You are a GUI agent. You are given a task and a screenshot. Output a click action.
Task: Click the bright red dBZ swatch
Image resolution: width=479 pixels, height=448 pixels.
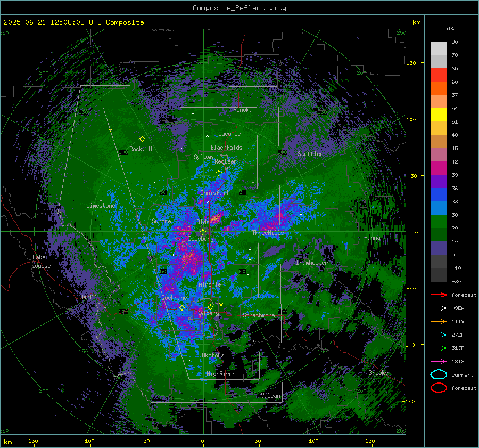(x=439, y=75)
